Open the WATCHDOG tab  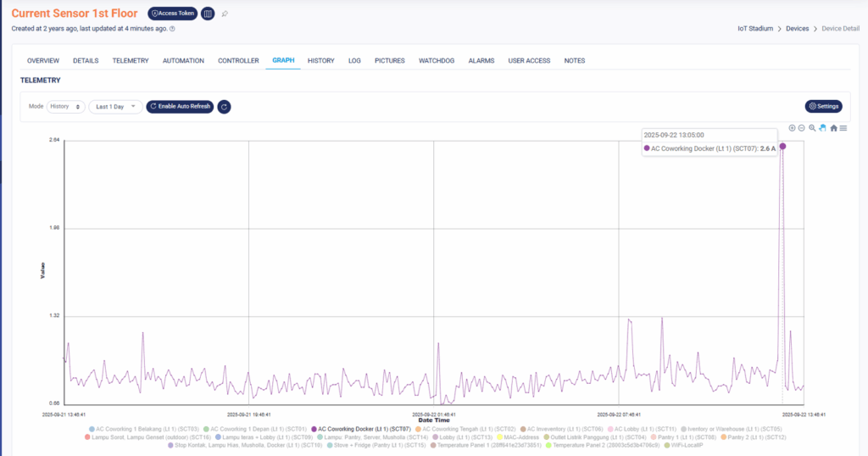pyautogui.click(x=437, y=61)
